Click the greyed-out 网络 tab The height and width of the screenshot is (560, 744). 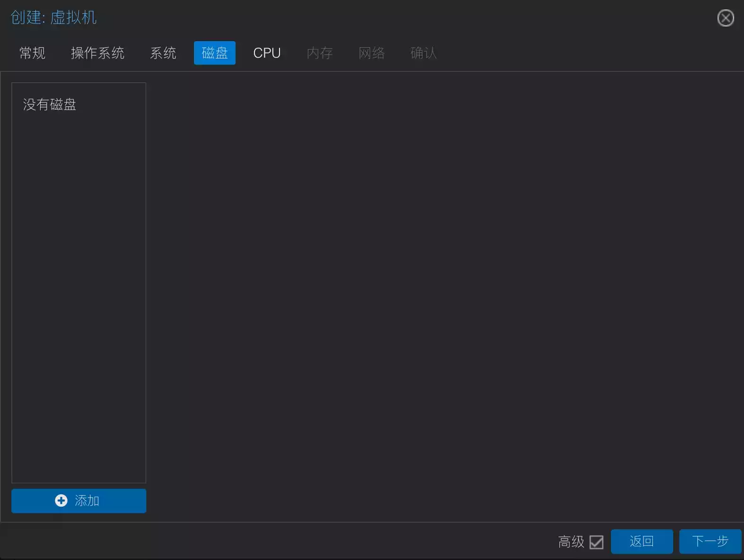[372, 53]
